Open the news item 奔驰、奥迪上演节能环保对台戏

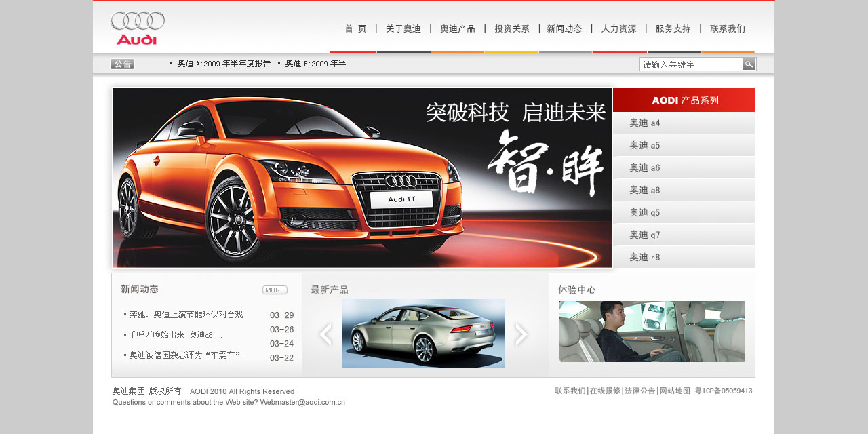pyautogui.click(x=186, y=315)
